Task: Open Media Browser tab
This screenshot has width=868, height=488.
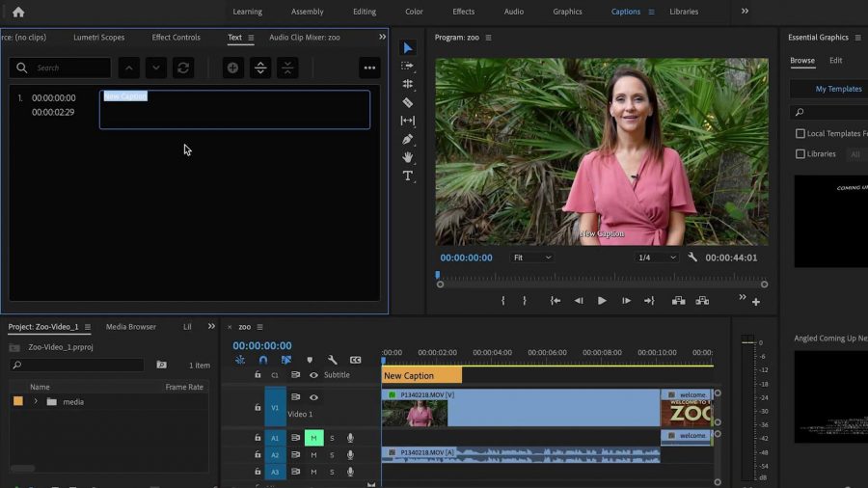Action: 130,326
